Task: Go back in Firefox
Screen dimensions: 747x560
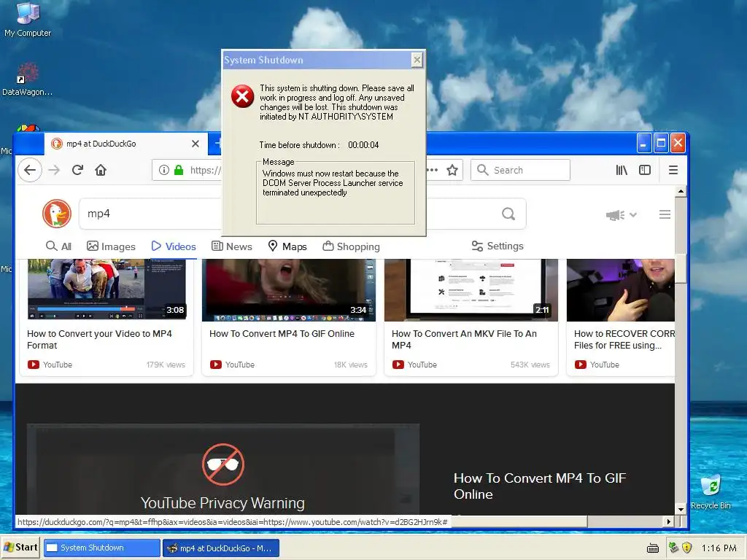Action: 29,170
